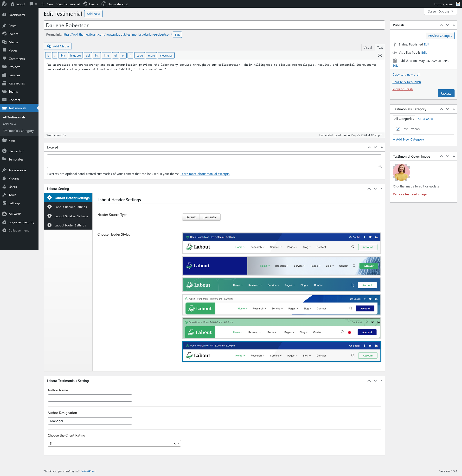Viewport: 462px width, 476px height.
Task: Open Loginizer Security menu item
Action: point(21,222)
